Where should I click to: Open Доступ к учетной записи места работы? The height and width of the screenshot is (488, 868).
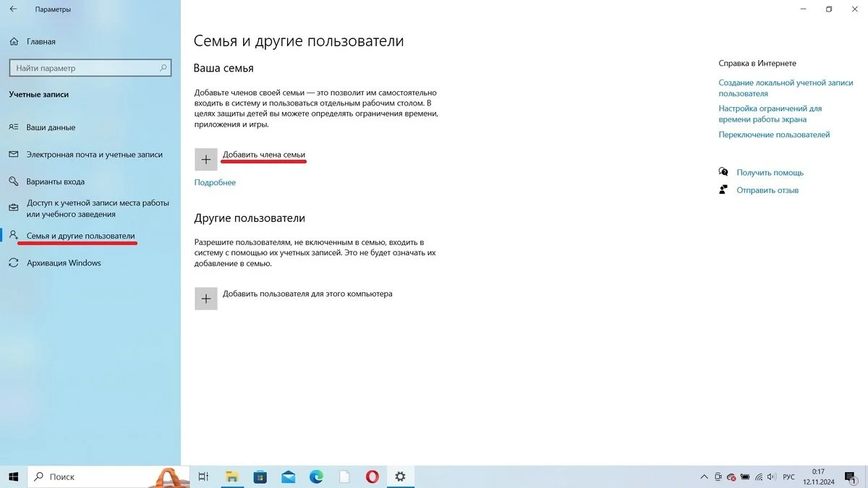pos(98,209)
